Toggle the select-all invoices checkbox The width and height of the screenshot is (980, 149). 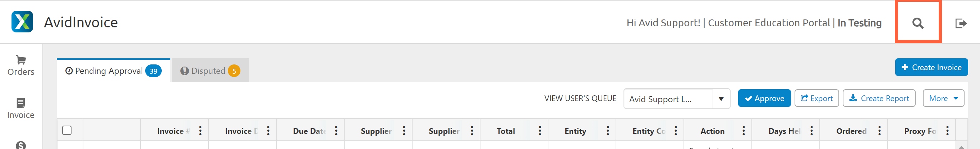click(67, 130)
